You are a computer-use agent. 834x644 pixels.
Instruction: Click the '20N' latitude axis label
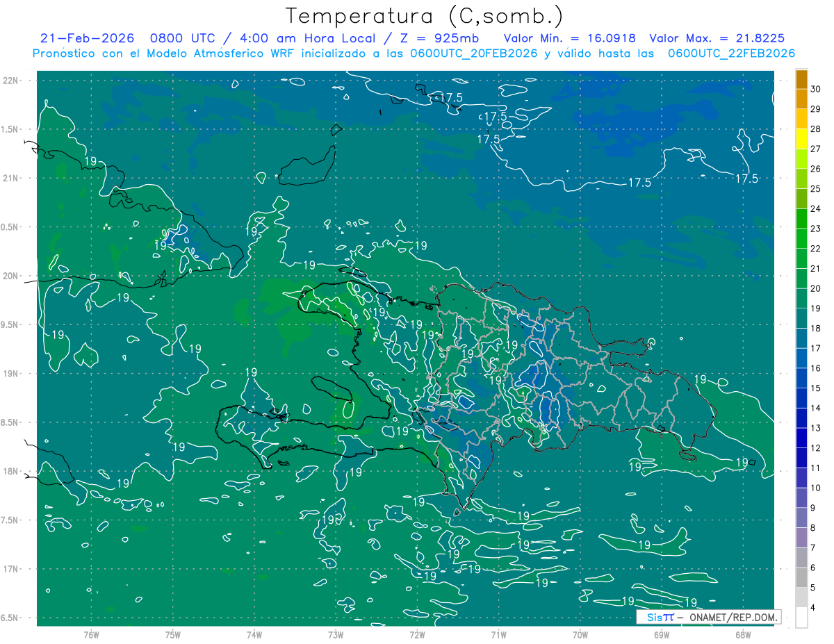(x=10, y=276)
